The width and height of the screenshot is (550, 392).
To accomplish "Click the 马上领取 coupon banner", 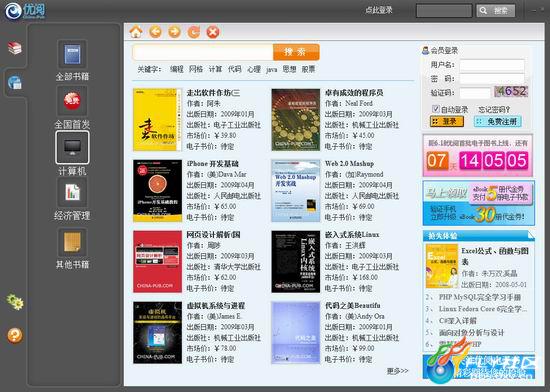I will pos(478,203).
